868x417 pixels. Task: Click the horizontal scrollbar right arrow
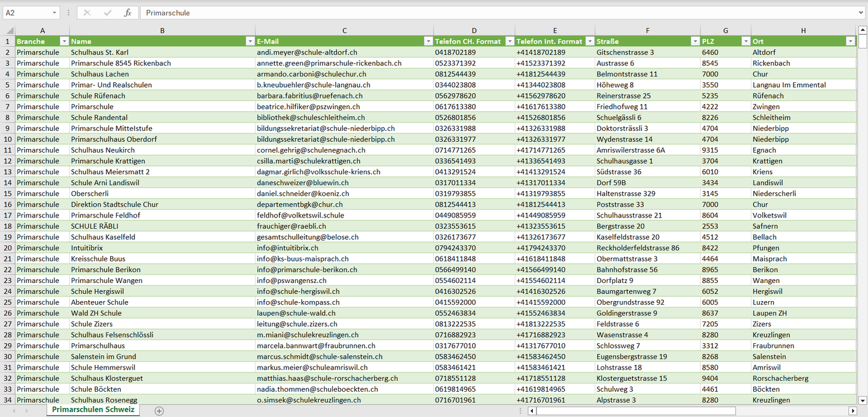[852, 411]
